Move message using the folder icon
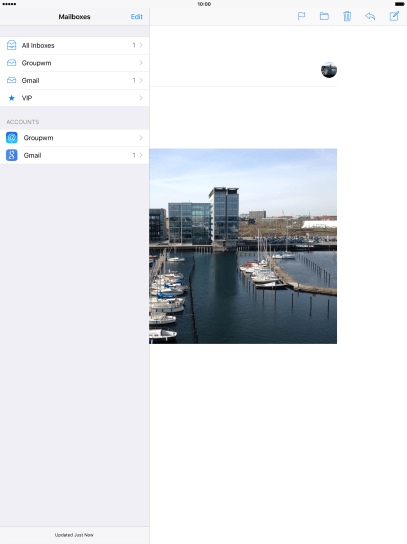The width and height of the screenshot is (407, 544). click(324, 16)
